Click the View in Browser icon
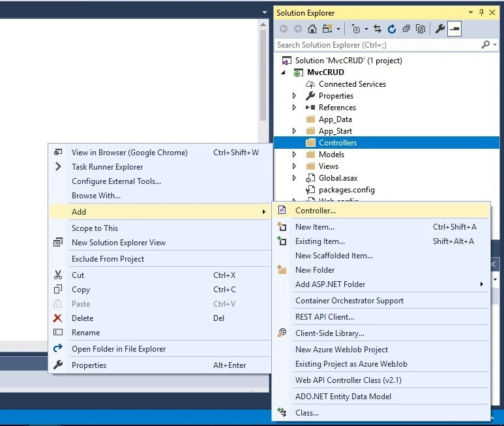The height and width of the screenshot is (426, 504). 58,152
